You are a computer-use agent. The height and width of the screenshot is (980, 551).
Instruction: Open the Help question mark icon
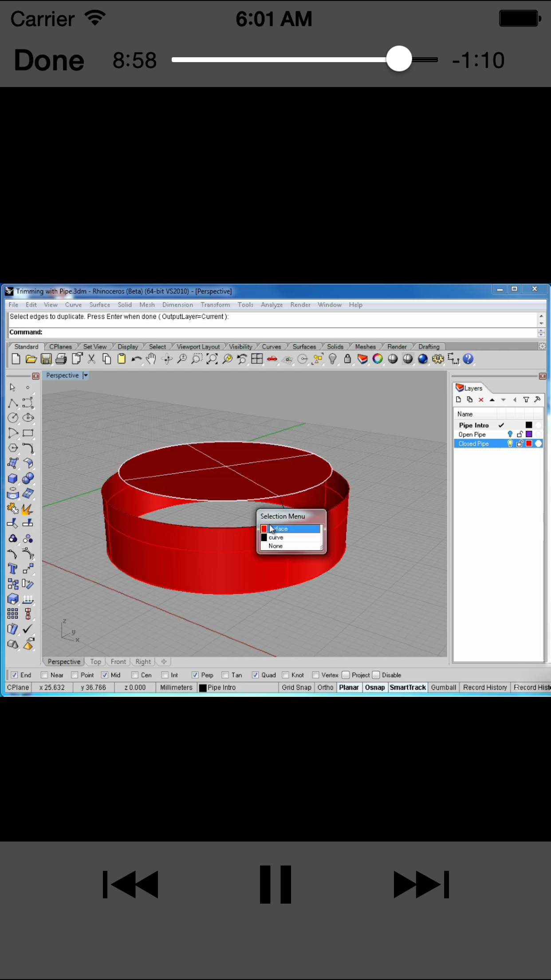click(x=468, y=359)
